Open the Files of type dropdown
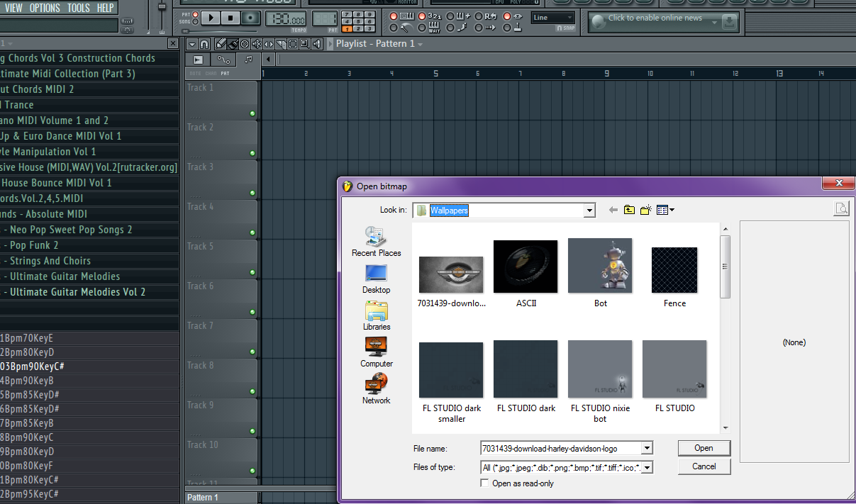 pos(646,467)
